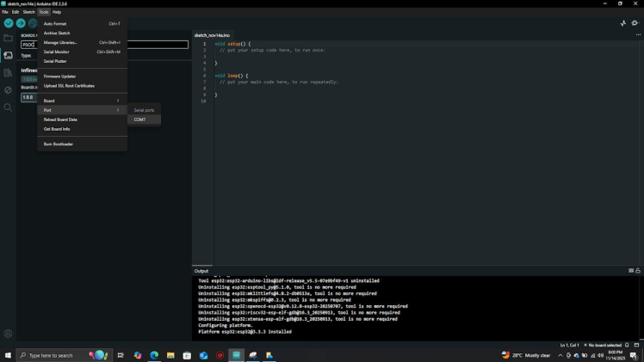Open the Serial Plotter toolbar icon

[x=623, y=23]
